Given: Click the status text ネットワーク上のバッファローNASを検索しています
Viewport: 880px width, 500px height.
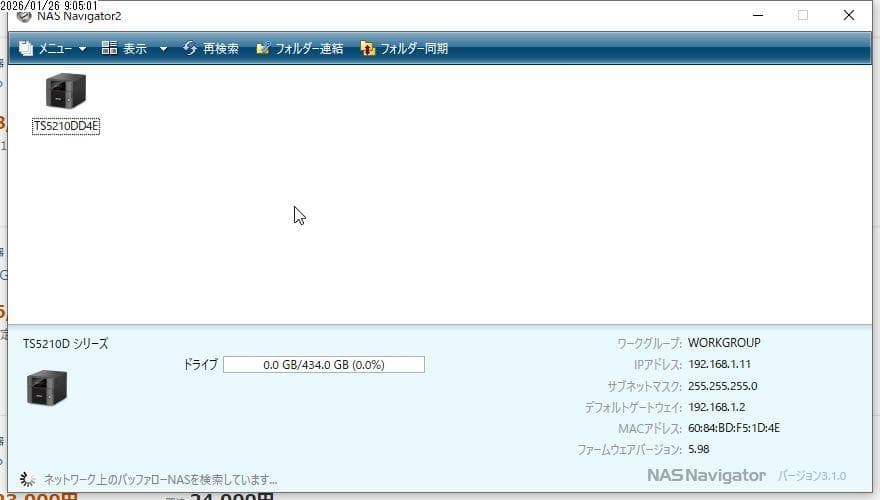Looking at the screenshot, I should (161, 480).
